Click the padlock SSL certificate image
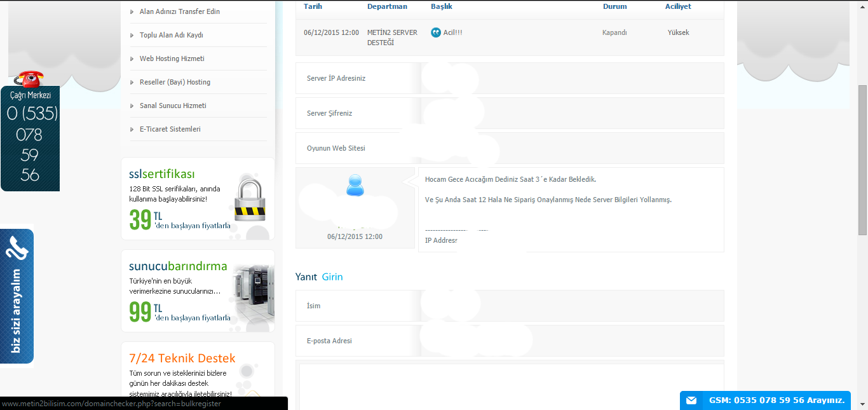This screenshot has height=410, width=868. click(x=249, y=199)
